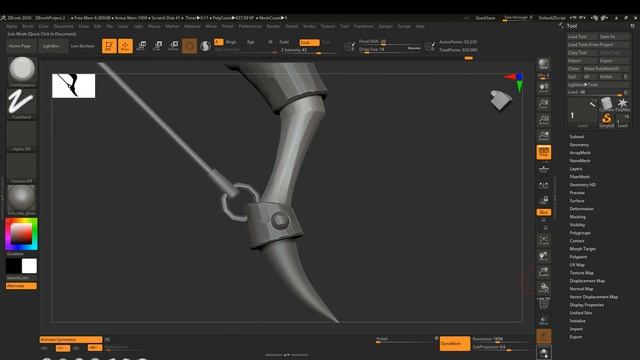Viewport: 640px width, 360px height.
Task: Click the Z Intensity slider
Action: click(309, 50)
